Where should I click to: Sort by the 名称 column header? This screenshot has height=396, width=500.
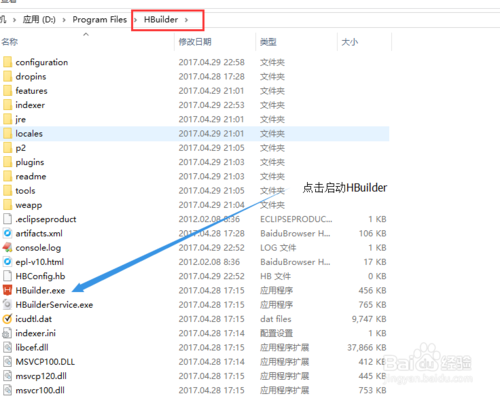click(x=9, y=42)
